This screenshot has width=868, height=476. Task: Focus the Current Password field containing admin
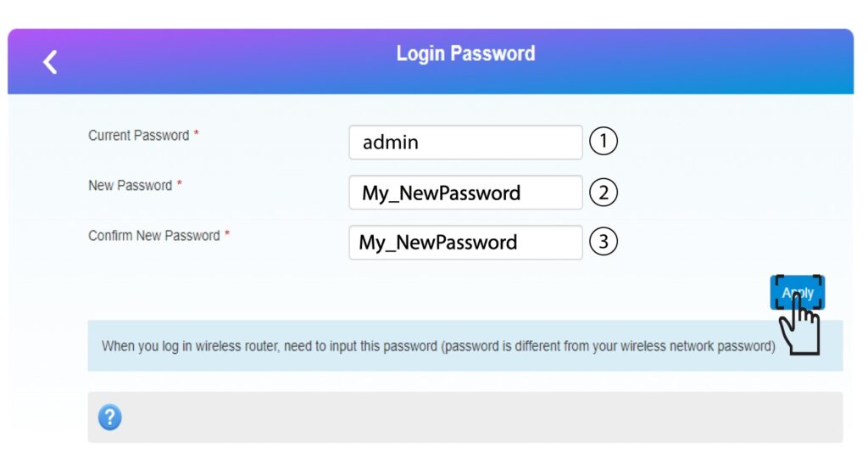coord(465,143)
